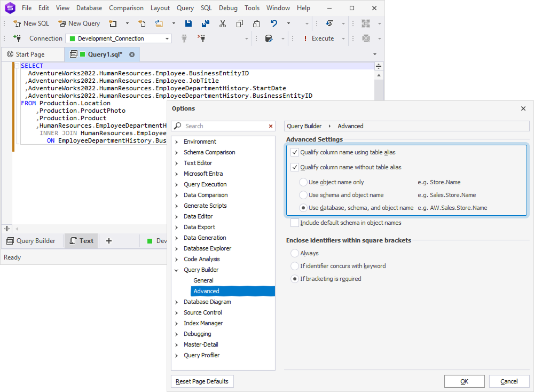The height and width of the screenshot is (392, 534).
Task: Click the open file folder icon
Action: (159, 23)
